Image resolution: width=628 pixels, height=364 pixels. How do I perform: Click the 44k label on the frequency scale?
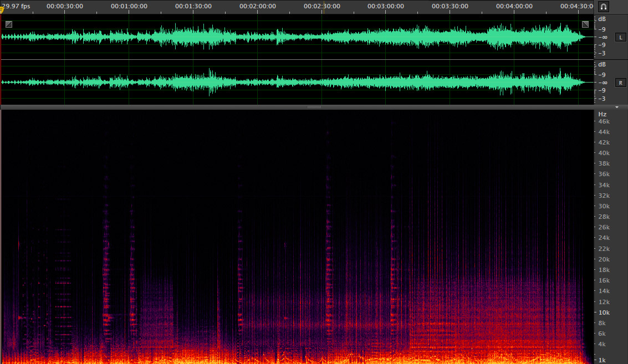[x=604, y=132]
